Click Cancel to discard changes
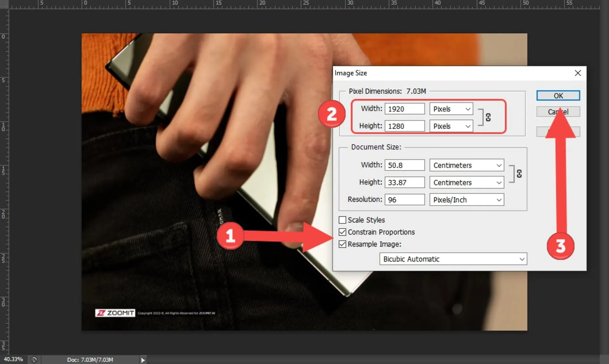 (558, 112)
